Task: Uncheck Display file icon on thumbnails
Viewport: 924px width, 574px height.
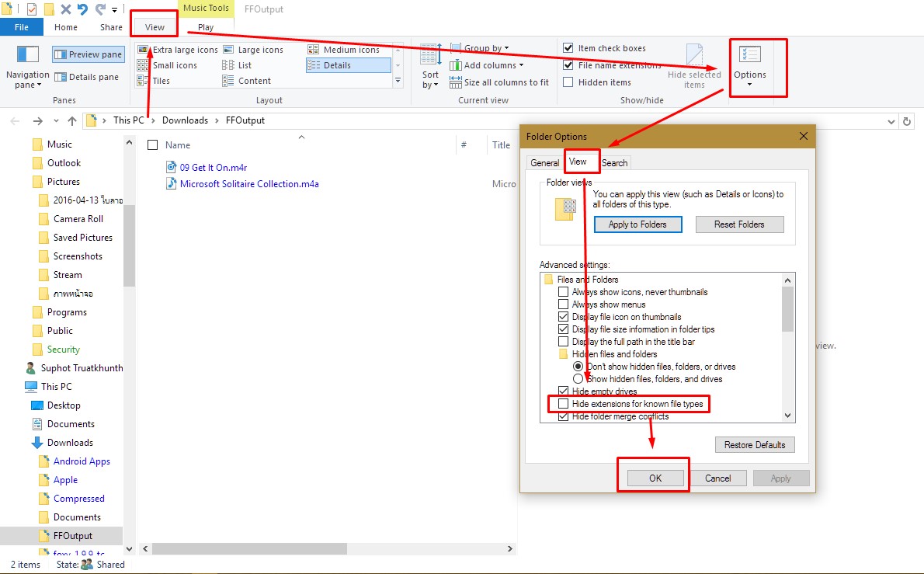Action: (x=564, y=316)
